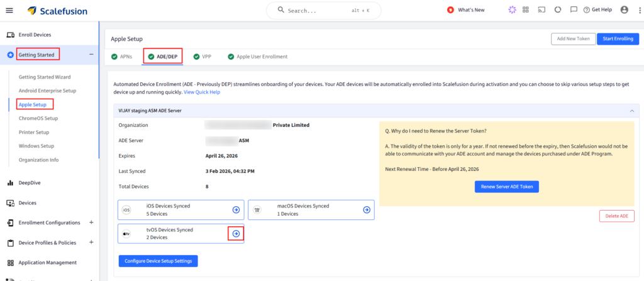Click the Enroll Devices label
This screenshot has height=281, width=644.
click(35, 35)
